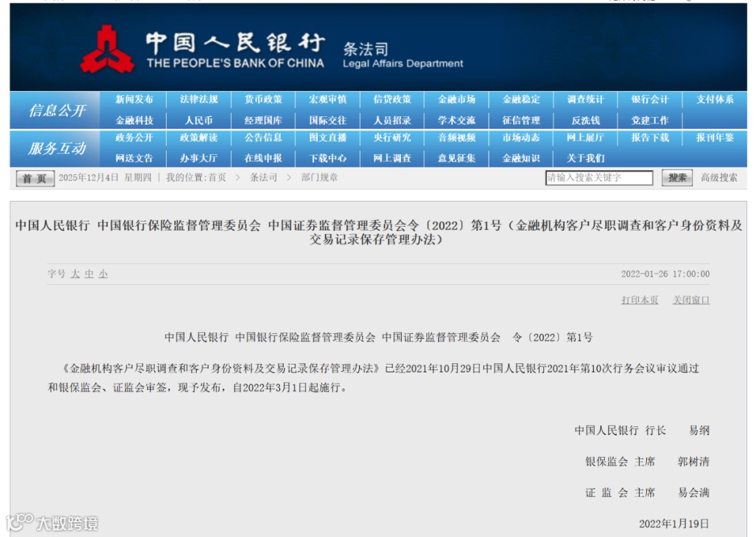
Task: Go to 调查统计 section
Action: pyautogui.click(x=585, y=99)
